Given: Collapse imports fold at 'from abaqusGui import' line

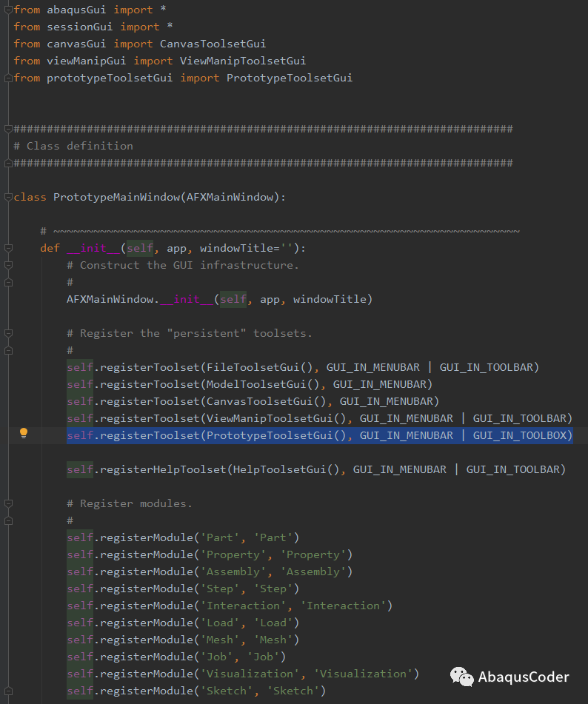Looking at the screenshot, I should [x=8, y=10].
